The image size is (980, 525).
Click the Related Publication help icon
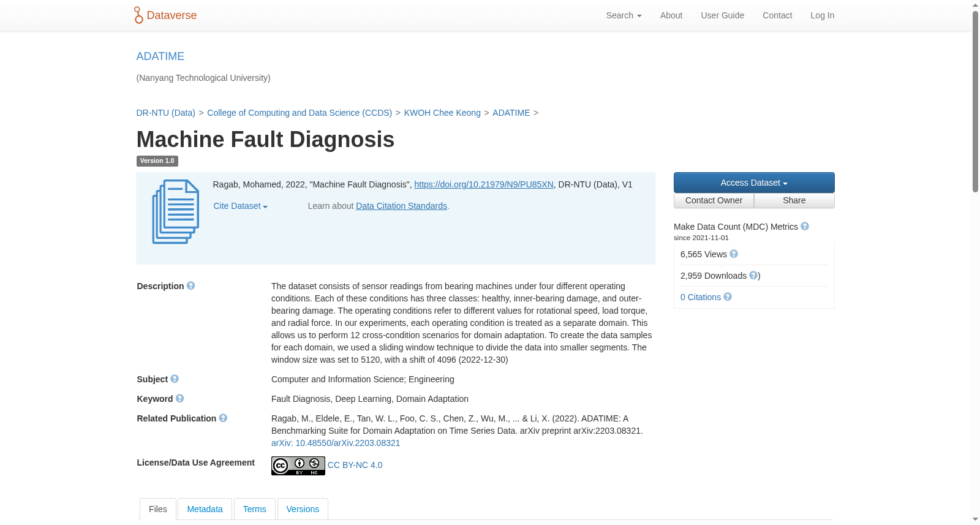224,418
